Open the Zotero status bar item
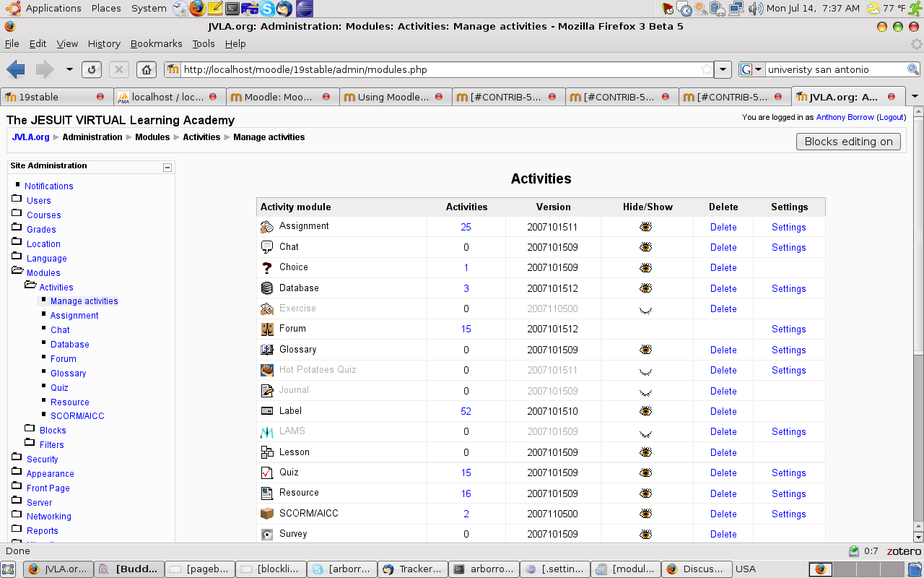This screenshot has width=924, height=578. tap(904, 551)
